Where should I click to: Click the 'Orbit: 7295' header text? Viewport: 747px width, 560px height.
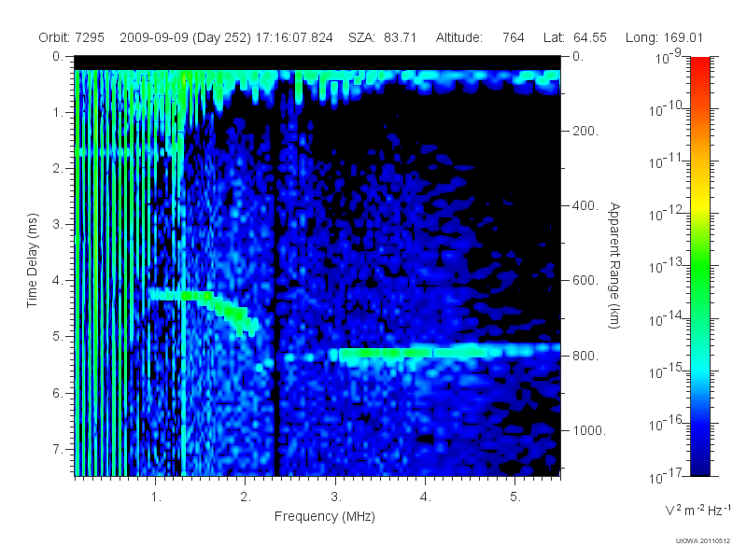click(72, 37)
